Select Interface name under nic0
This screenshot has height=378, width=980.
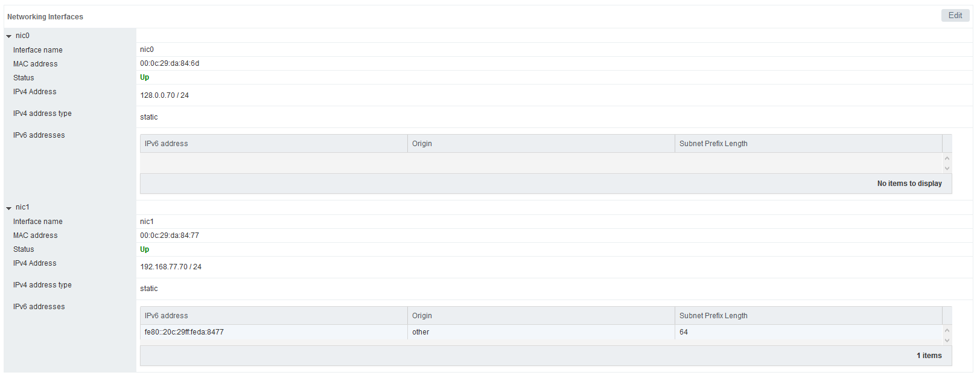click(x=37, y=50)
